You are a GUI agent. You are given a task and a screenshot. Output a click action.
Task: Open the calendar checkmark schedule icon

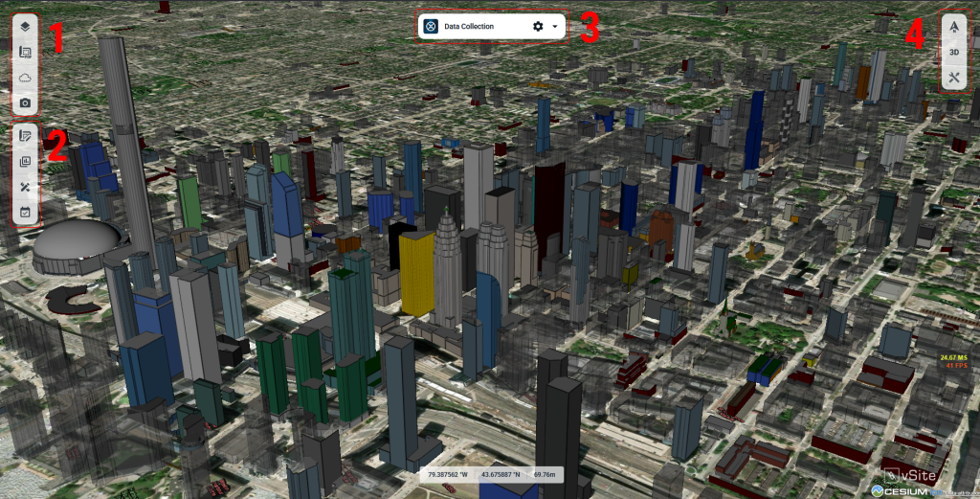point(25,212)
